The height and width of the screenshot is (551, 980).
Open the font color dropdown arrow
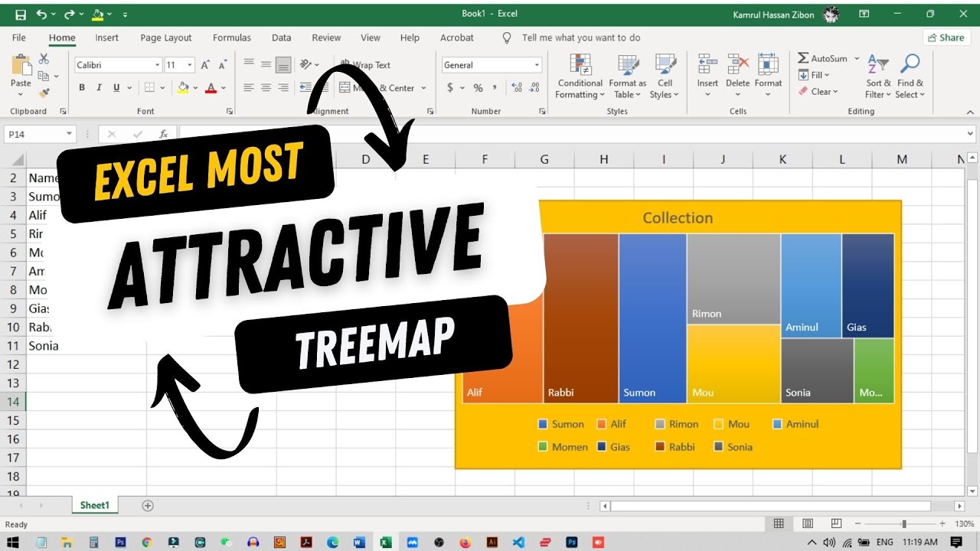[x=224, y=88]
